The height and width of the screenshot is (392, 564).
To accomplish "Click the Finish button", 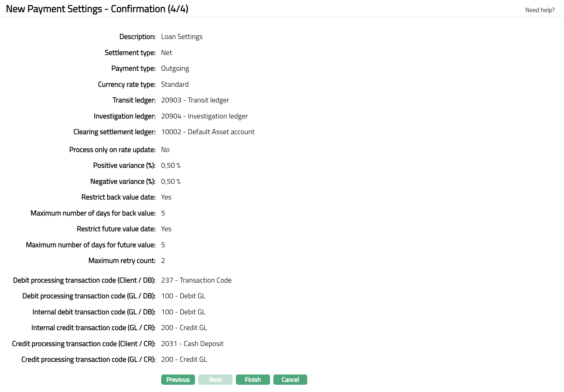I will click(253, 380).
